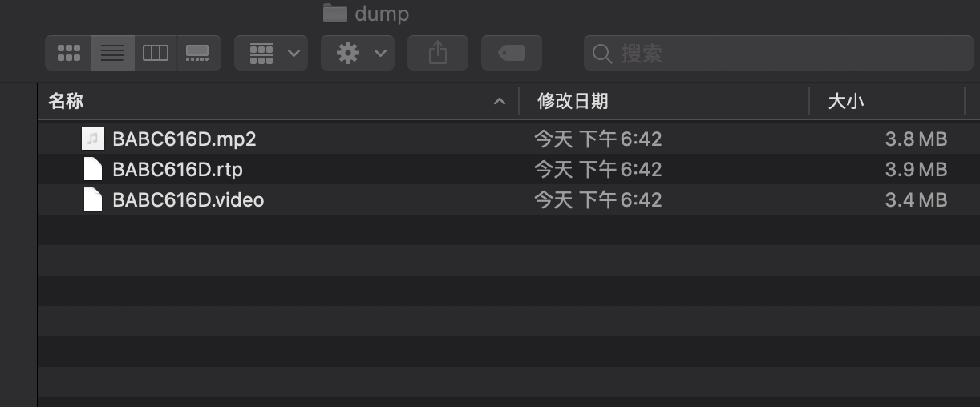Switch to icon view mode

tap(69, 53)
